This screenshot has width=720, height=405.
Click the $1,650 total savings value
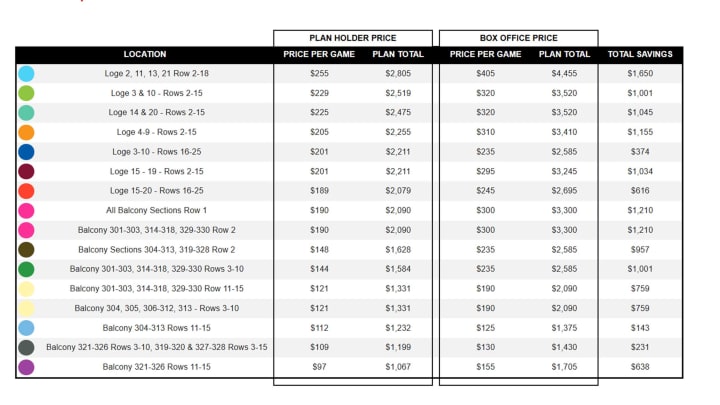(640, 73)
